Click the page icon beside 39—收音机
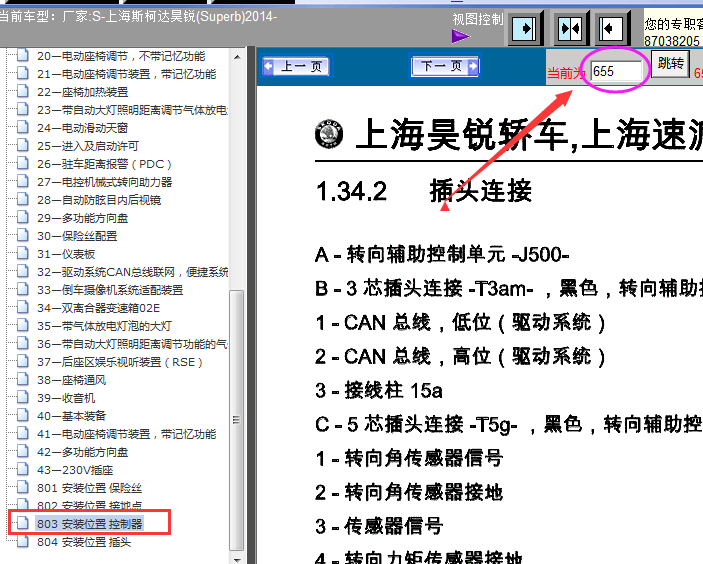The image size is (703, 564). pos(23,397)
